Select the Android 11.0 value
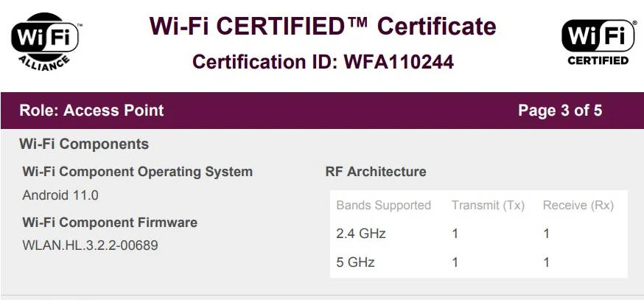The image size is (644, 300). point(60,195)
